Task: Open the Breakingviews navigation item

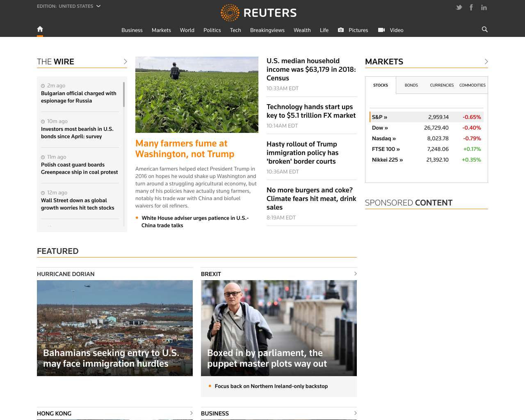Action: 267,30
